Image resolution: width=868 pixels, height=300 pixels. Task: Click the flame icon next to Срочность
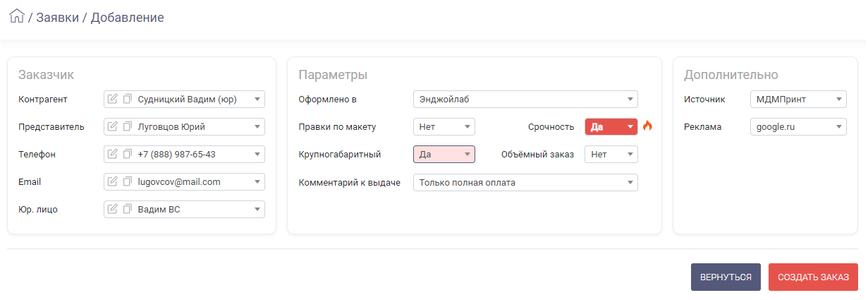(x=647, y=126)
